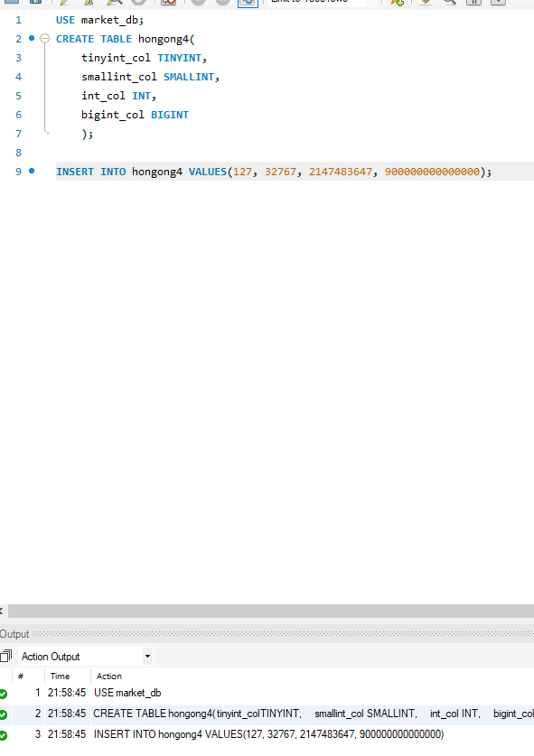534x756 pixels.
Task: Collapse the CREATE TABLE code fold on line 2
Action: point(44,39)
